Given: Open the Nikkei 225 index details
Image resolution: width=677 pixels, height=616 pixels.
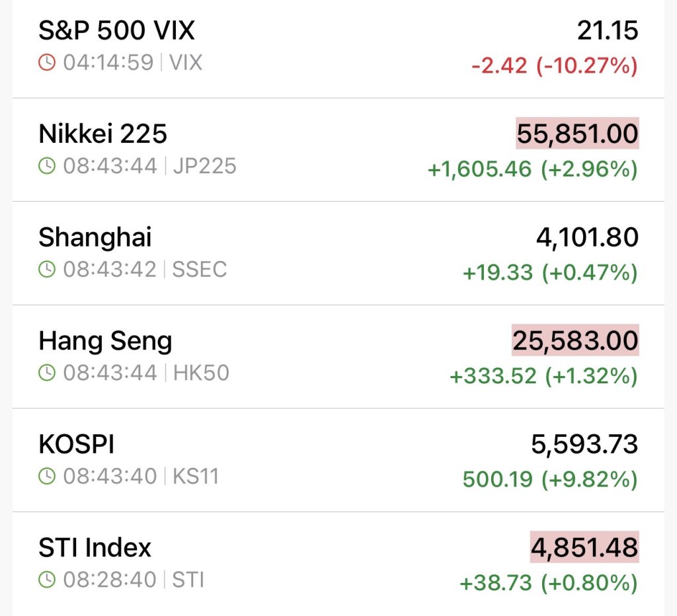Looking at the screenshot, I should [x=102, y=134].
